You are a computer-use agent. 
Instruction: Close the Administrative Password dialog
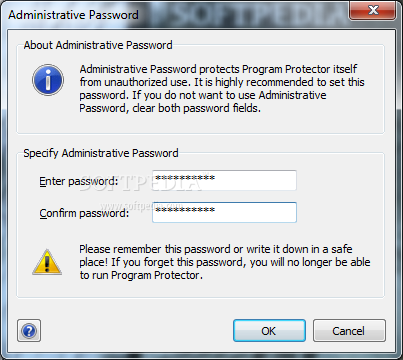[373, 10]
